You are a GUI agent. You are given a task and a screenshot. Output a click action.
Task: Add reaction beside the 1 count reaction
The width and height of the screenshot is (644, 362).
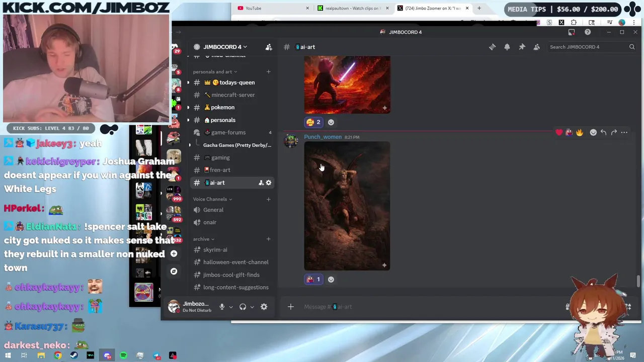click(331, 280)
